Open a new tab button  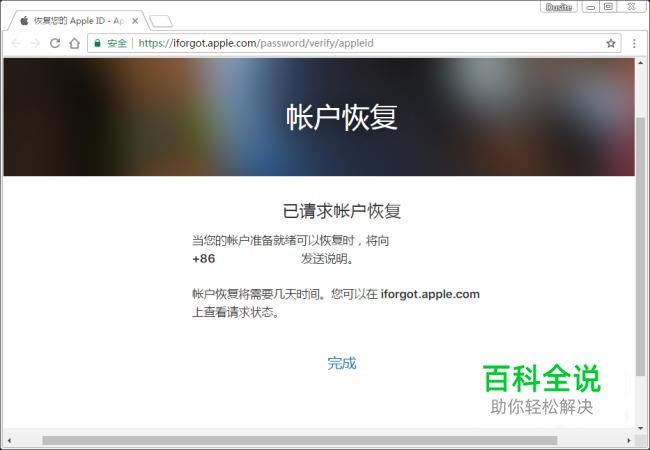point(161,21)
